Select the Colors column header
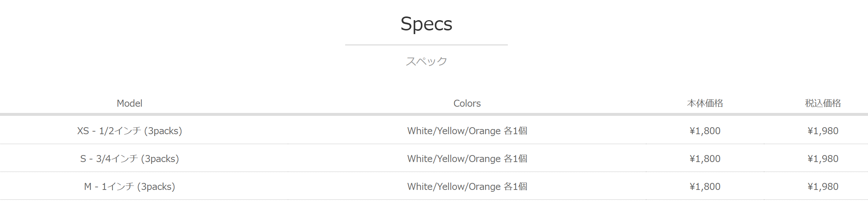This screenshot has height=213, width=868. (x=467, y=103)
